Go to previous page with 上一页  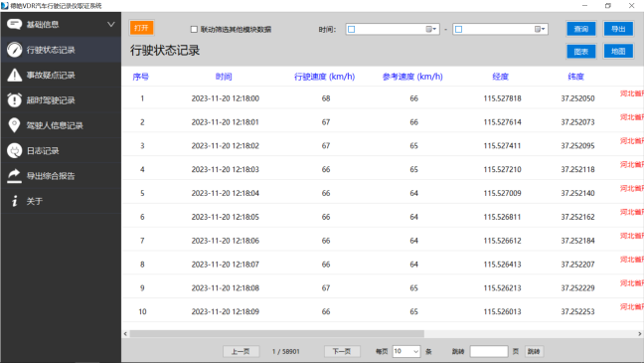tap(241, 351)
